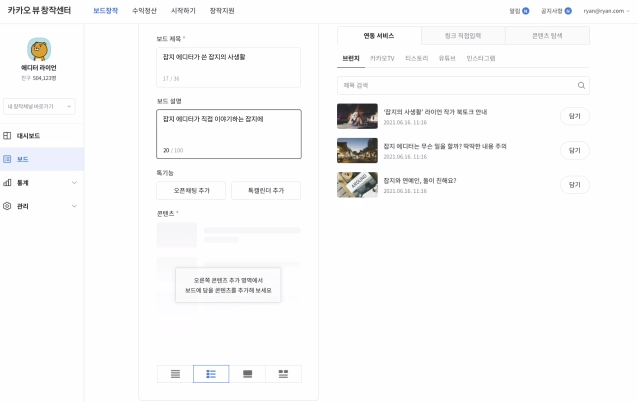Click 담기 for 잡지와 연예인 post

click(x=575, y=185)
